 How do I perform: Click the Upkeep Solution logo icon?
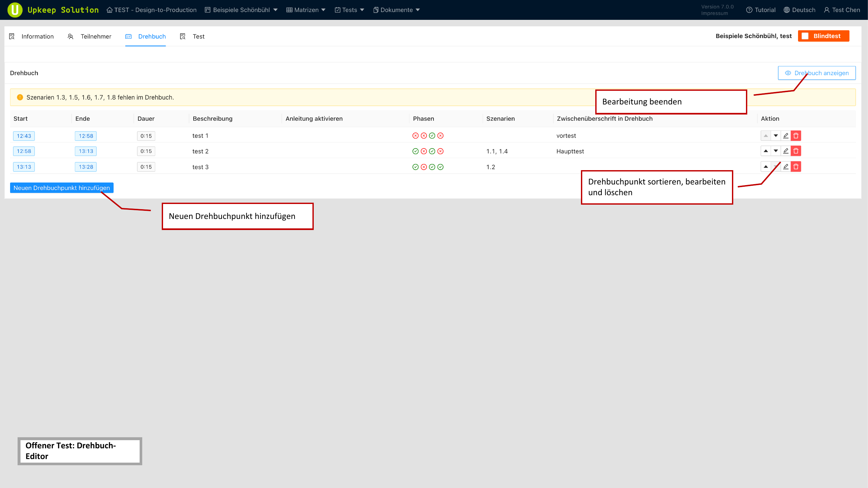point(15,10)
